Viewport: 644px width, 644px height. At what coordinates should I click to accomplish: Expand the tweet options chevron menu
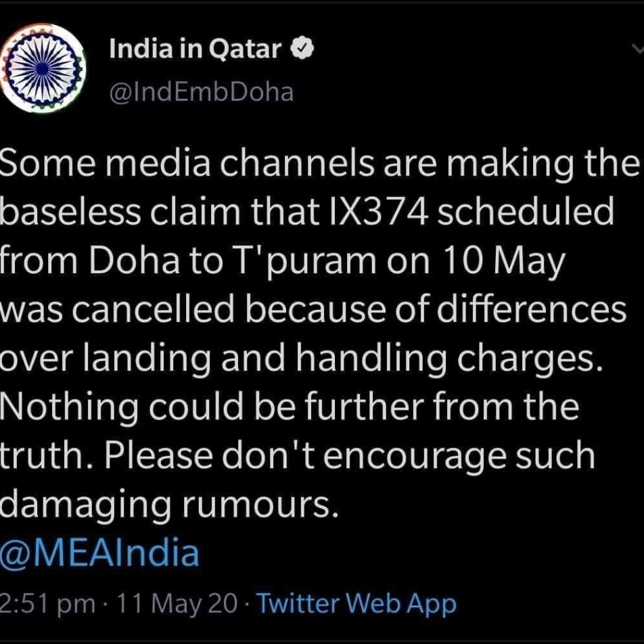click(x=638, y=49)
